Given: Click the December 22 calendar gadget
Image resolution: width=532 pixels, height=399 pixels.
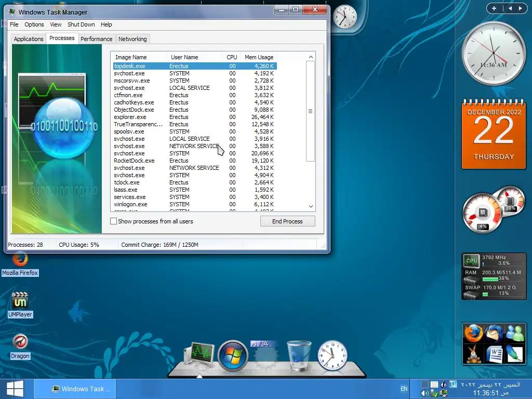Looking at the screenshot, I should point(494,134).
